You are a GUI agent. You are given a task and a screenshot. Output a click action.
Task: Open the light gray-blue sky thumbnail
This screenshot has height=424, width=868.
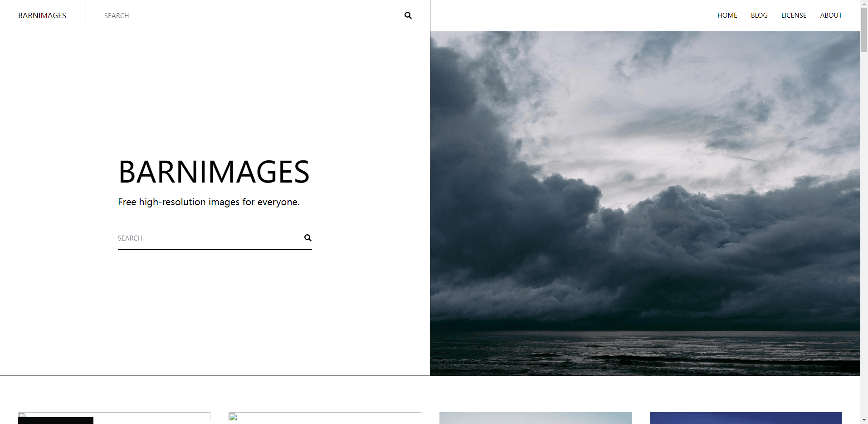(x=535, y=418)
